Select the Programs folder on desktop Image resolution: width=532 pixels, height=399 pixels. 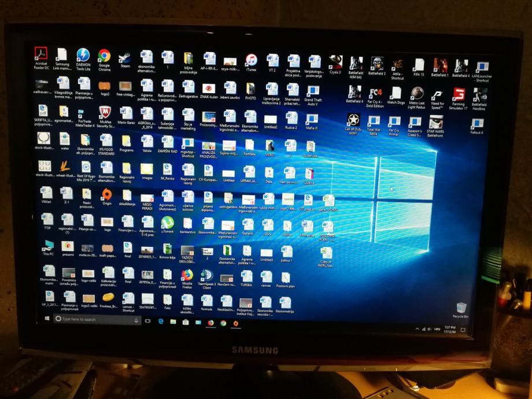pos(126,143)
